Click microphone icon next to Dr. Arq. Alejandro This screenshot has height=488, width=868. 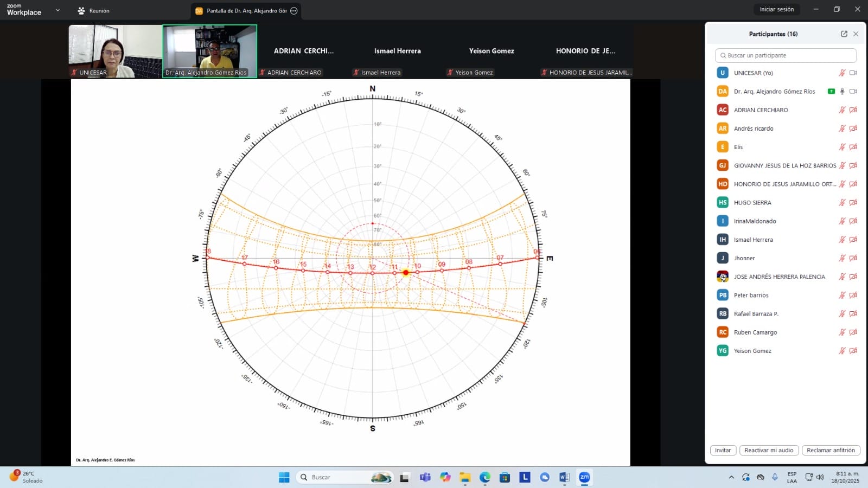click(x=842, y=91)
